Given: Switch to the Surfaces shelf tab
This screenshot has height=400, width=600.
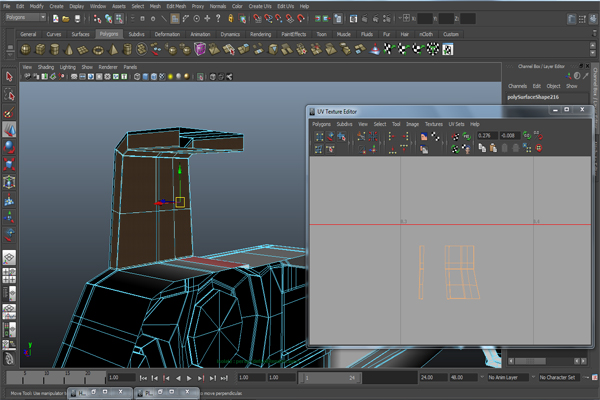Looking at the screenshot, I should (x=80, y=34).
